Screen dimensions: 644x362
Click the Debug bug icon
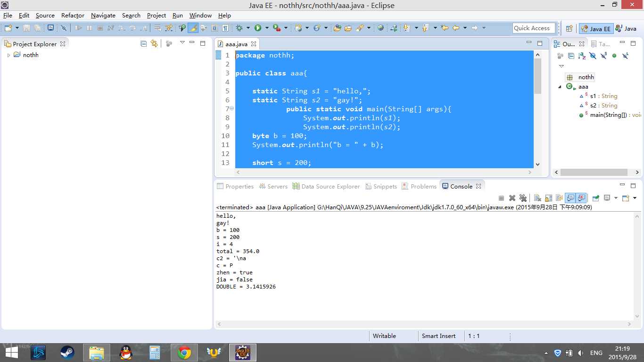point(239,28)
